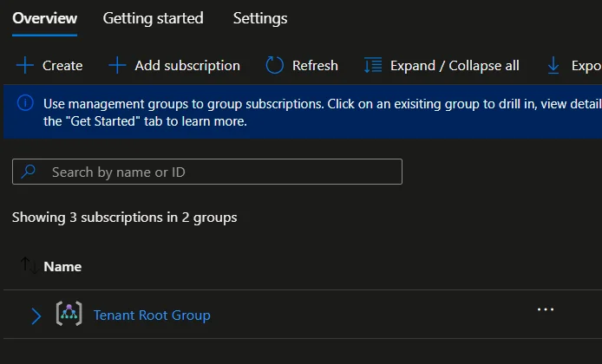Click the sort arrows icon next to Name
This screenshot has width=602, height=364.
[x=29, y=265]
